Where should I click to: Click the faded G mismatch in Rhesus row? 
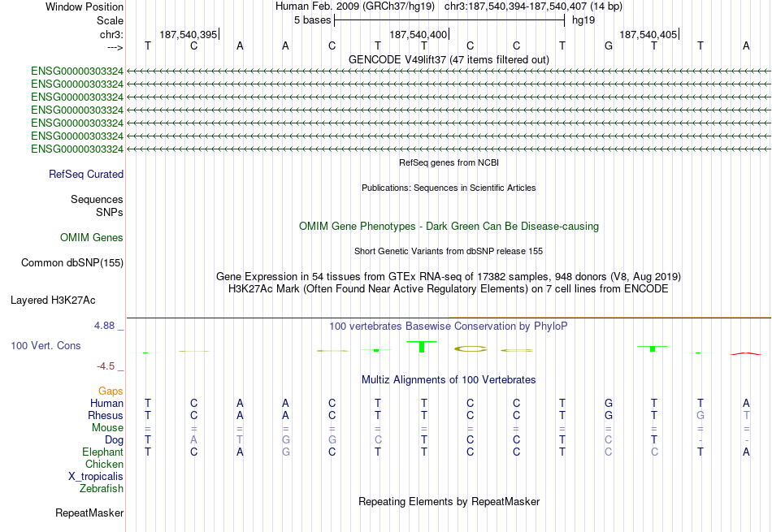pyautogui.click(x=700, y=415)
